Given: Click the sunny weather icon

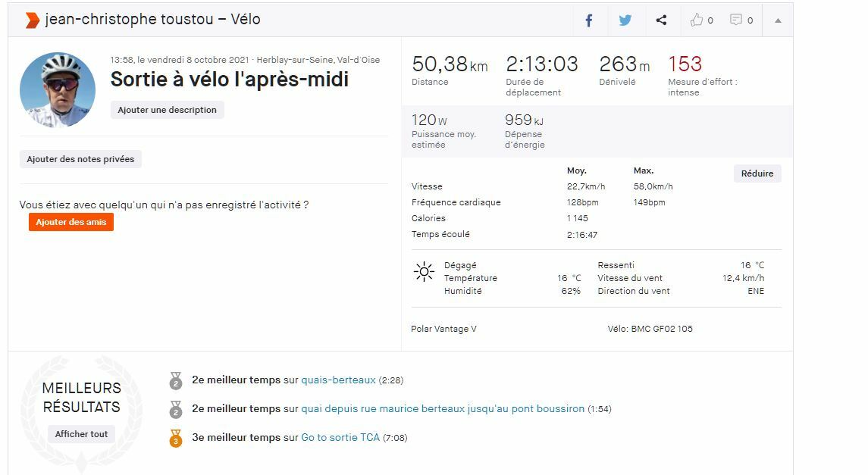Looking at the screenshot, I should (x=424, y=272).
